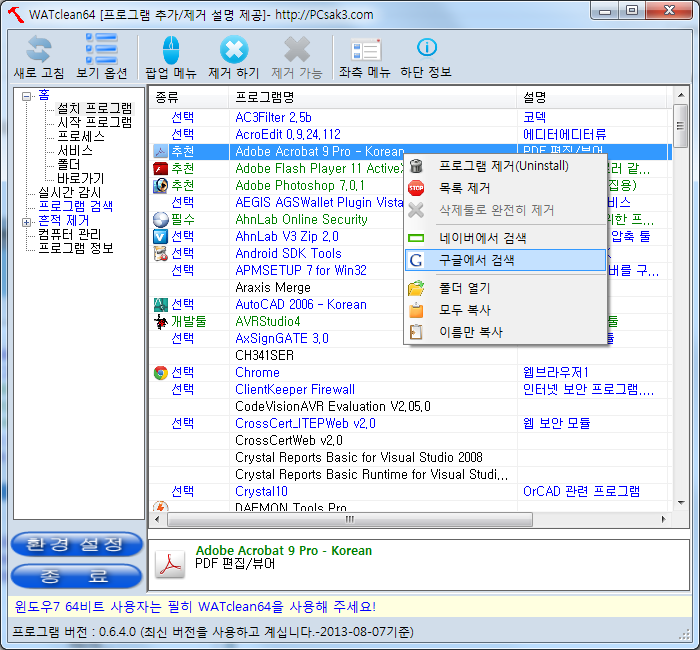Click the AutoCAD 2006 row icon

tap(160, 304)
